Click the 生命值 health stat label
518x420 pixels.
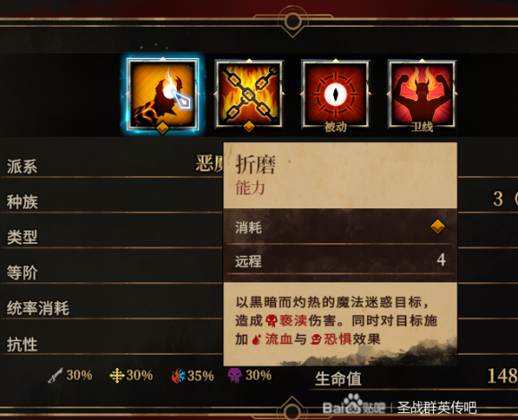338,379
